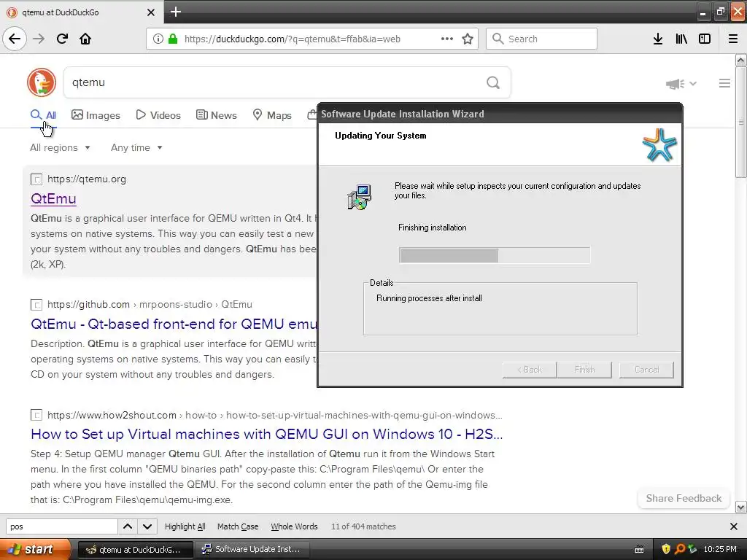The image size is (747, 560).
Task: Click favicon beside github.com result
Action: (x=36, y=305)
